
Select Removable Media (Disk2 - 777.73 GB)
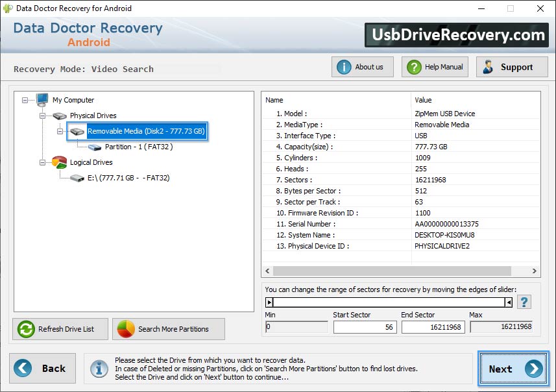[x=146, y=131]
